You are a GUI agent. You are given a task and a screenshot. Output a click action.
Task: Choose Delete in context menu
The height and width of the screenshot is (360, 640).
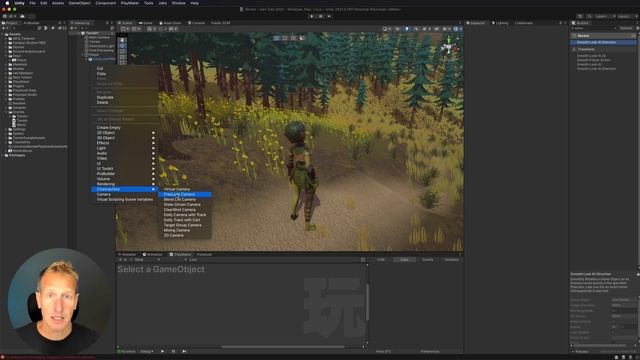point(102,102)
